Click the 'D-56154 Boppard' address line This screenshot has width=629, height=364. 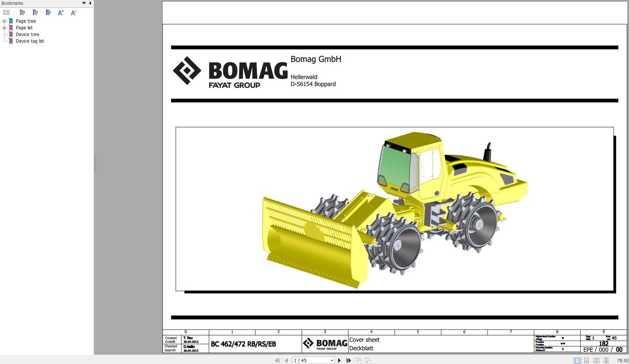(313, 84)
